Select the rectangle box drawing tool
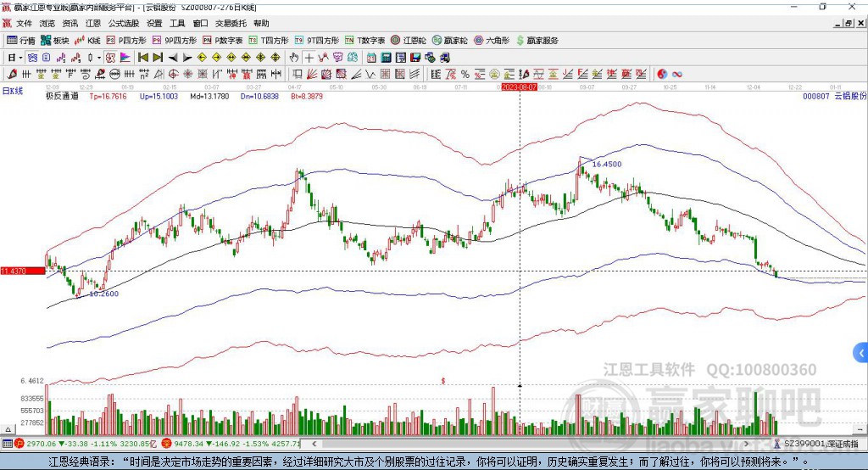 pyautogui.click(x=298, y=75)
